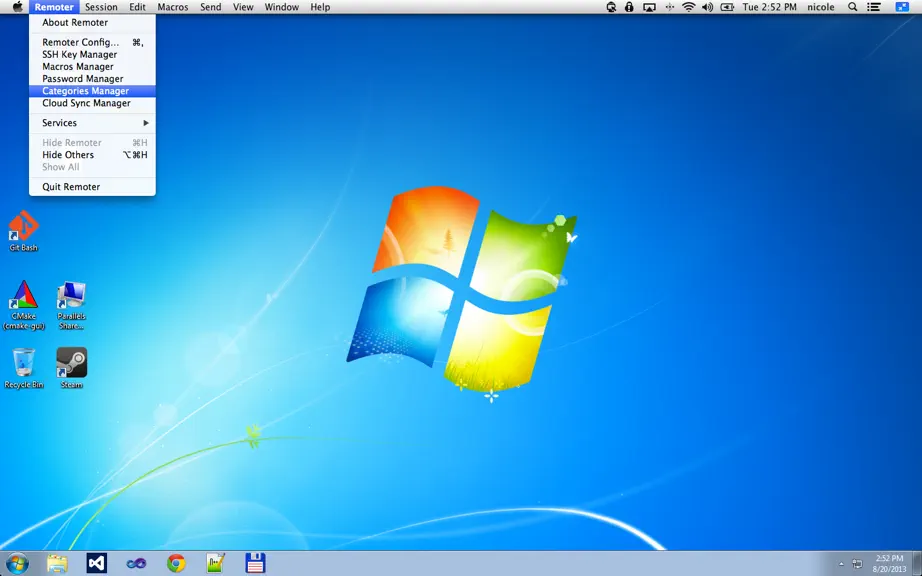This screenshot has width=922, height=576.
Task: Open Remoter Config… preferences
Action: tap(92, 42)
